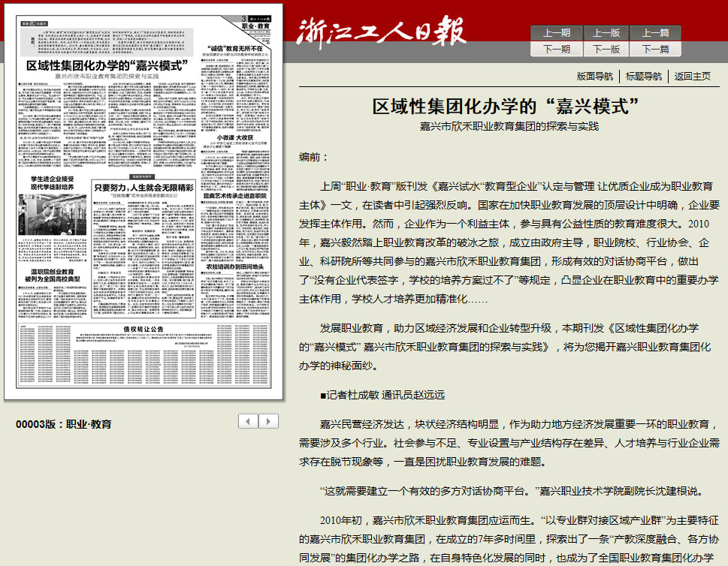Select 区域性集团化办学的嘉兴模式 headline in page thumbnail
The image size is (728, 566).
pos(107,65)
